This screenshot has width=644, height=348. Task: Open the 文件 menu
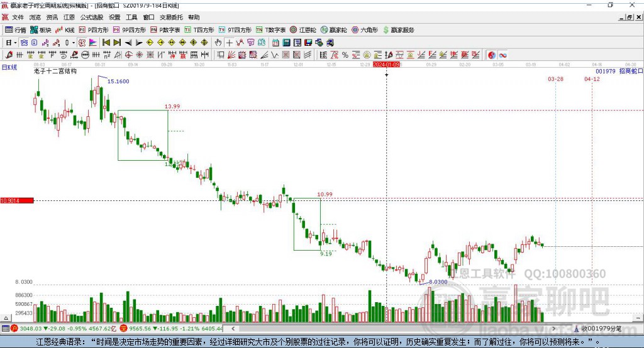(x=18, y=17)
